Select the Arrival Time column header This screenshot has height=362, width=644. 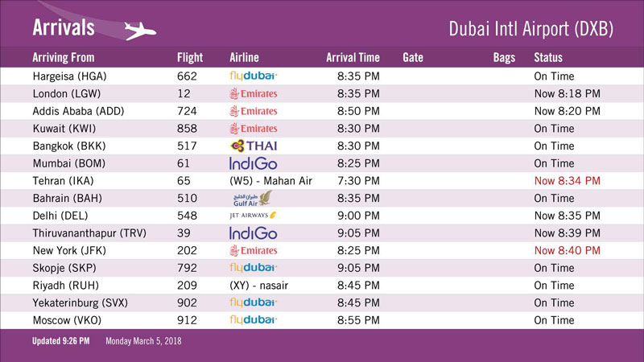click(353, 57)
